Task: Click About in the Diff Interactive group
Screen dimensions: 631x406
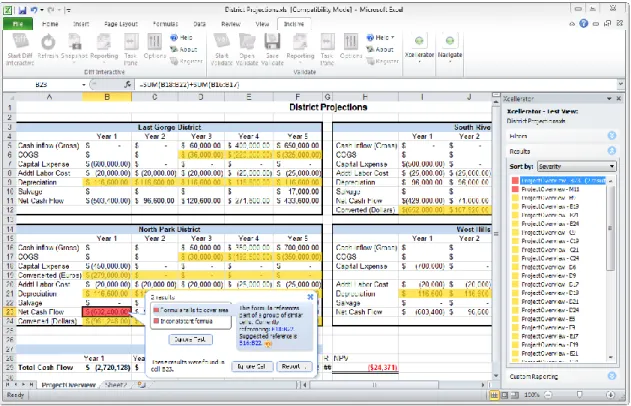Action: pos(184,49)
